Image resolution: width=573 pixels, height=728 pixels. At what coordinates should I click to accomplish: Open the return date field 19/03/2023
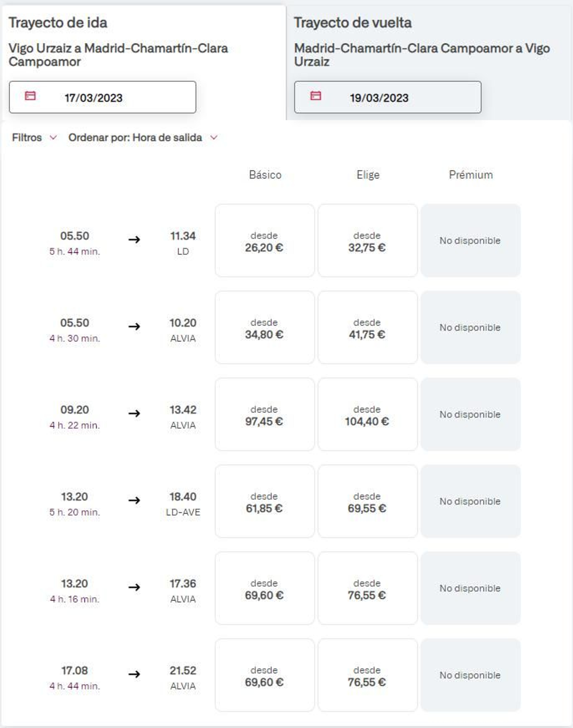(387, 97)
